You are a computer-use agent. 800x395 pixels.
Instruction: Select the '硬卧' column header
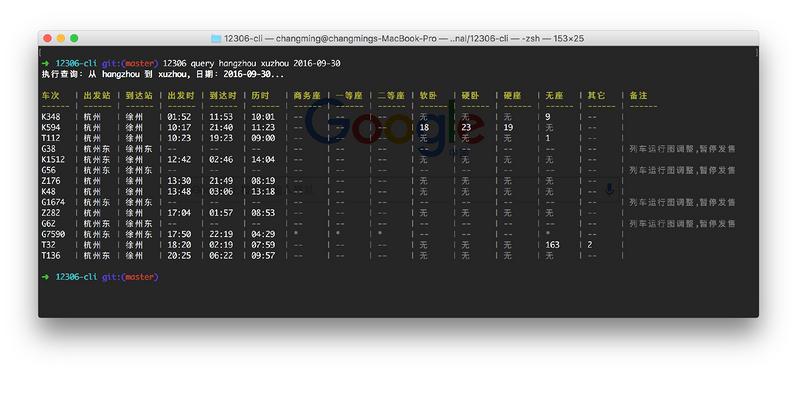coord(470,95)
